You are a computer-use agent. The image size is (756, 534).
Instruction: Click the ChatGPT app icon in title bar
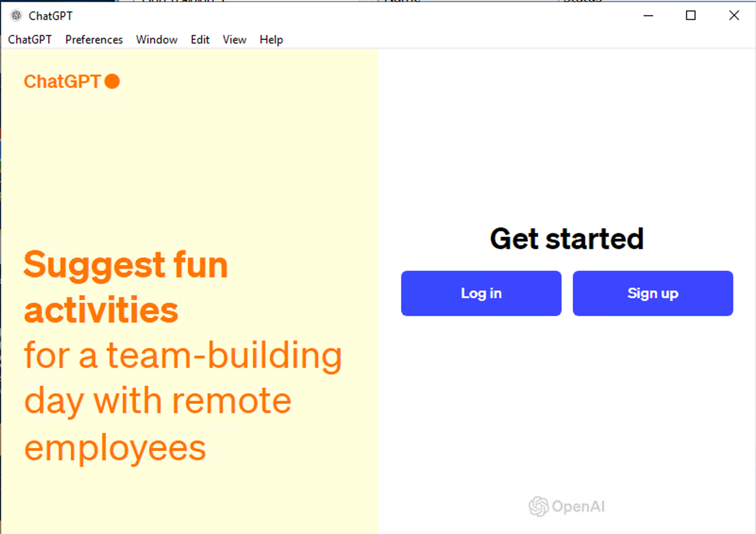[x=17, y=16]
